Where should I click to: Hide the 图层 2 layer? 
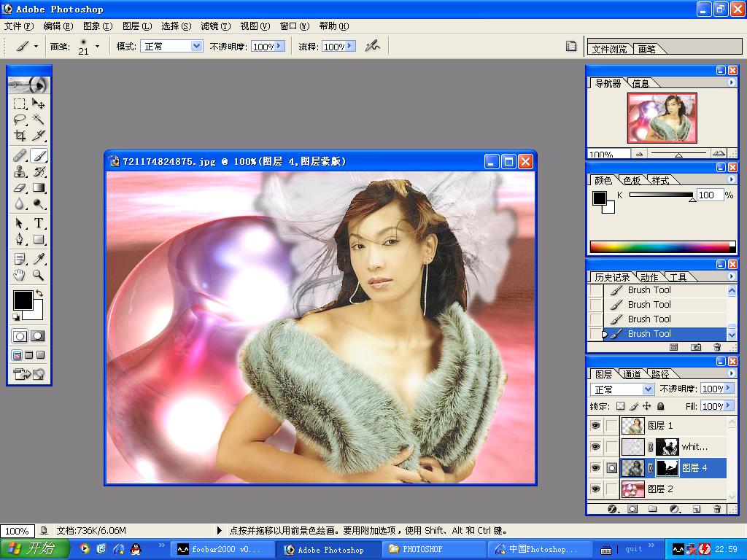click(595, 489)
